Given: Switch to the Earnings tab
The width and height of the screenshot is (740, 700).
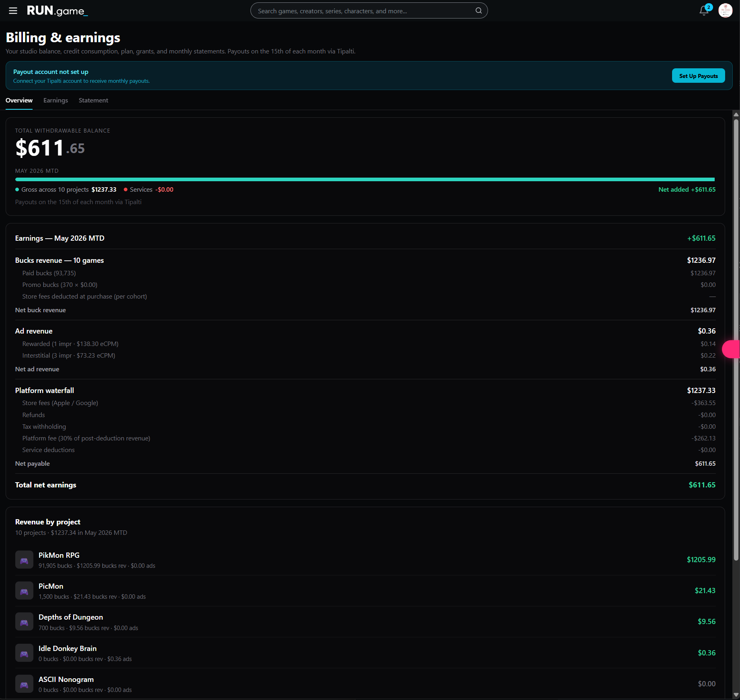Looking at the screenshot, I should pyautogui.click(x=55, y=100).
